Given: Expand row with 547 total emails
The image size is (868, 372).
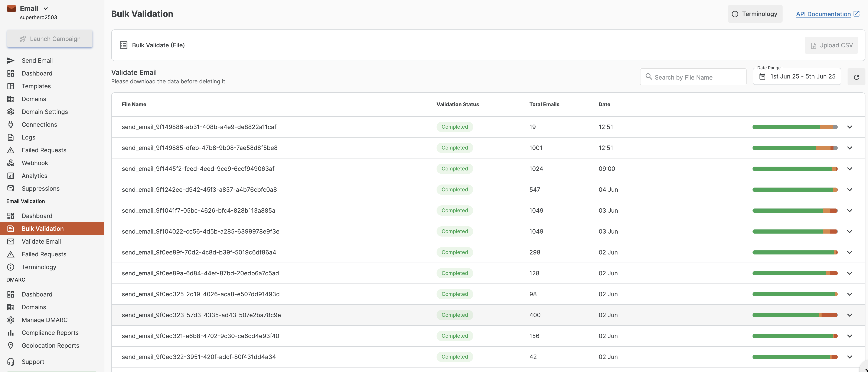Looking at the screenshot, I should point(849,190).
